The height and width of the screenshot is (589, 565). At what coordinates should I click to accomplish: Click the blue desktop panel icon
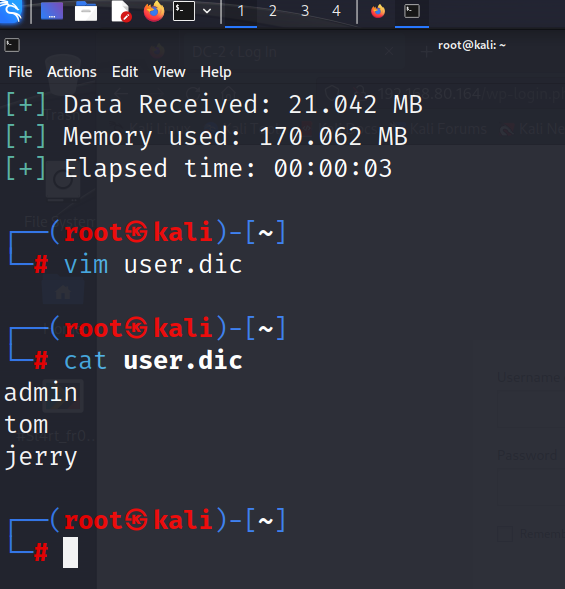click(52, 11)
